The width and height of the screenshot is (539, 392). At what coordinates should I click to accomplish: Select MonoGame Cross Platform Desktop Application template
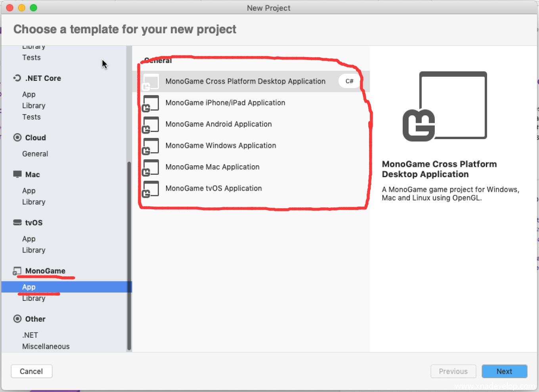(x=245, y=81)
